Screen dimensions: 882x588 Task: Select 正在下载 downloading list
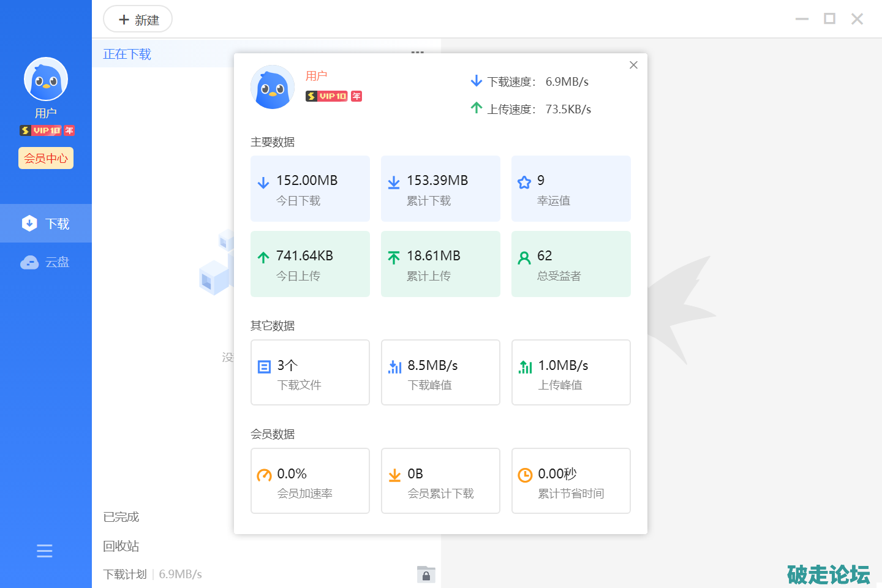[x=127, y=55]
